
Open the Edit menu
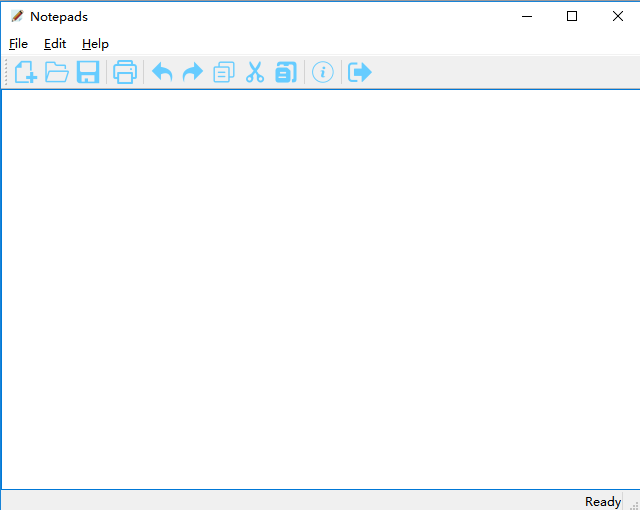click(55, 44)
